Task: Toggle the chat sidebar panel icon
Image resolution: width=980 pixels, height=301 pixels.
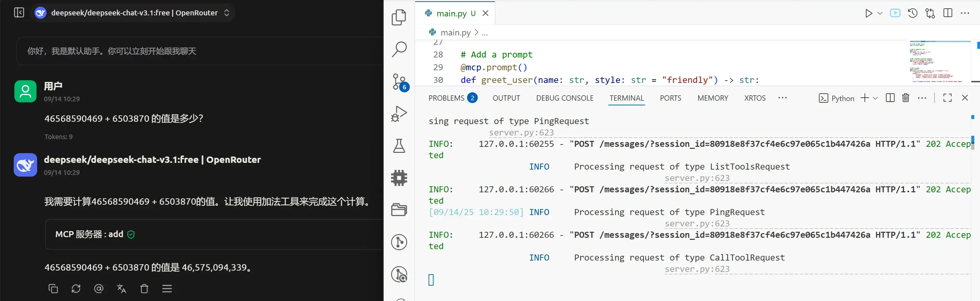Action: click(19, 13)
